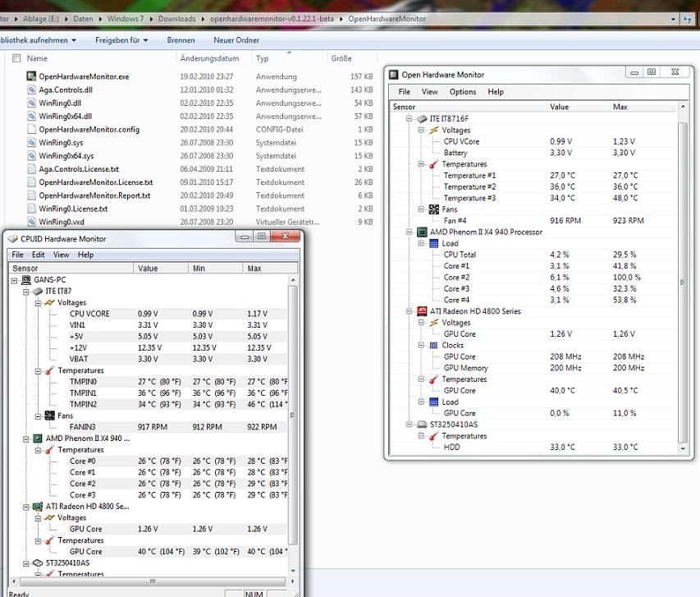Open View menu in Open Hardware Monitor

click(429, 92)
